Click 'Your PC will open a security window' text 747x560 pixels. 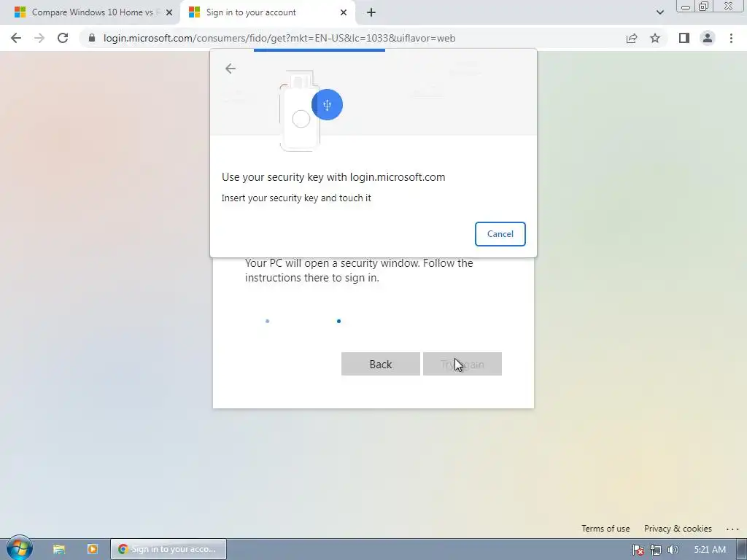[x=359, y=270]
